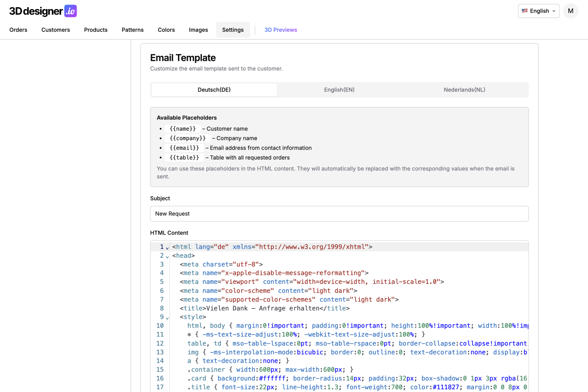588x392 pixels.
Task: Open the user avatar M menu
Action: click(570, 11)
